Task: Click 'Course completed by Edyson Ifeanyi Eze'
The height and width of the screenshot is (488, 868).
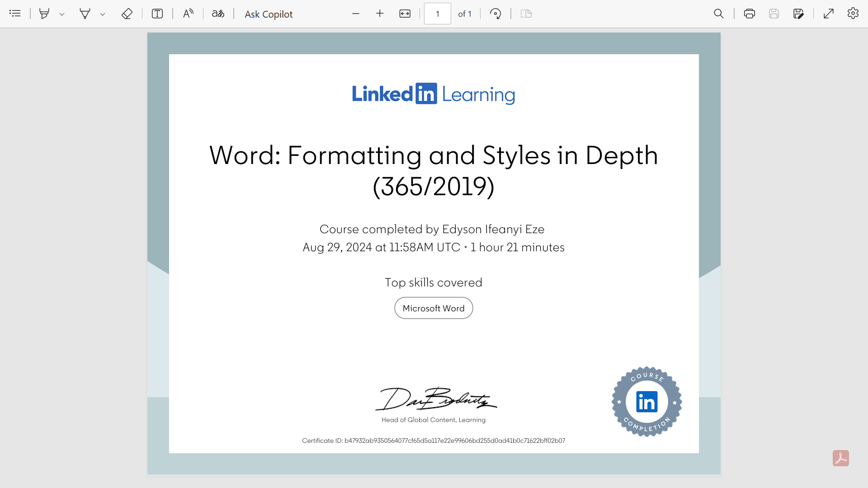Action: click(432, 230)
